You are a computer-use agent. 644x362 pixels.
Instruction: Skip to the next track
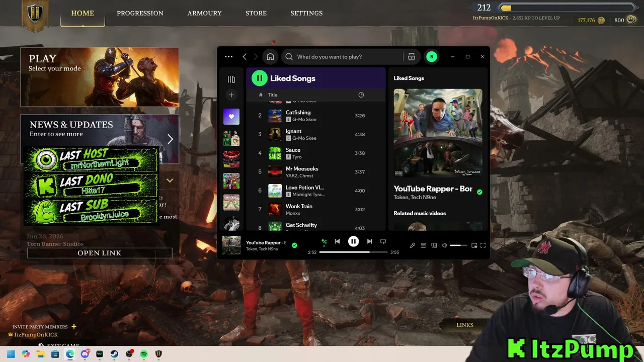click(369, 242)
